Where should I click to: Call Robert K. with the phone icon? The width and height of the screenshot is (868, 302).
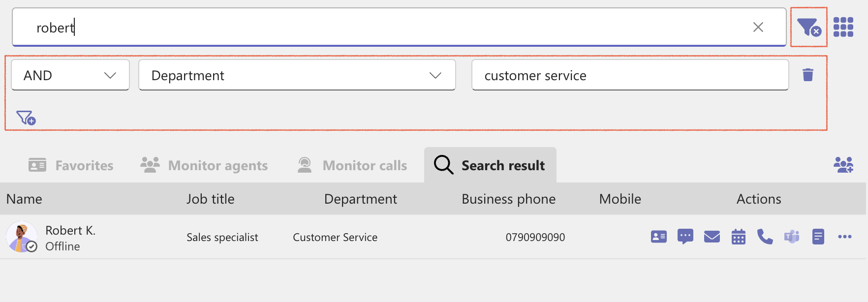pos(765,237)
